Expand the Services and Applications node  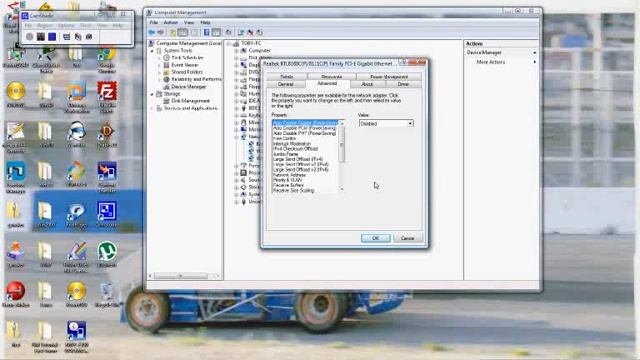tap(152, 108)
